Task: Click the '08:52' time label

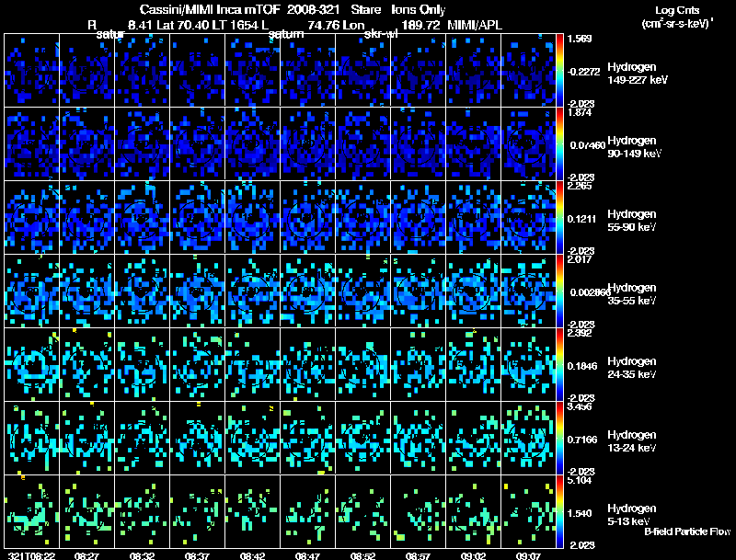Action: tap(362, 555)
